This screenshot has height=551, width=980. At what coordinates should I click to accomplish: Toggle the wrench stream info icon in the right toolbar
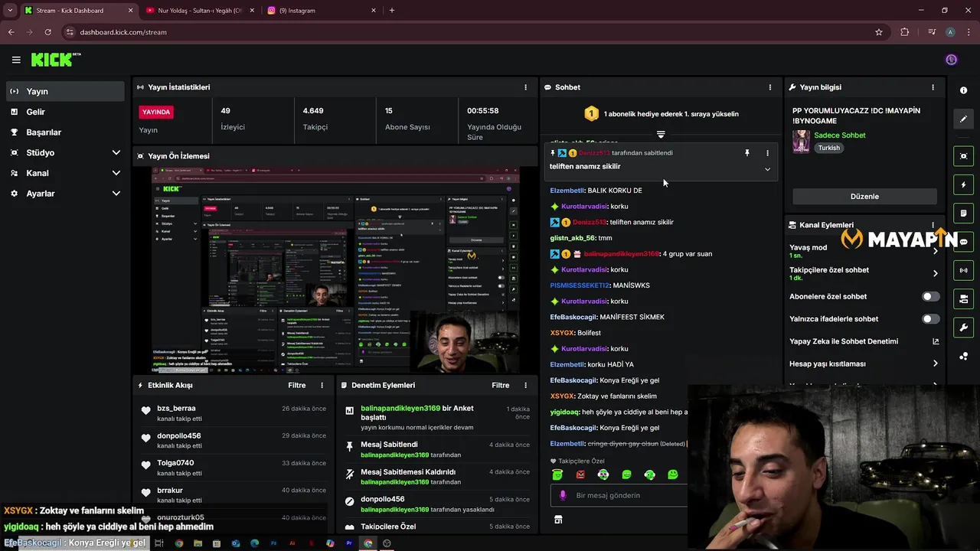pyautogui.click(x=963, y=328)
